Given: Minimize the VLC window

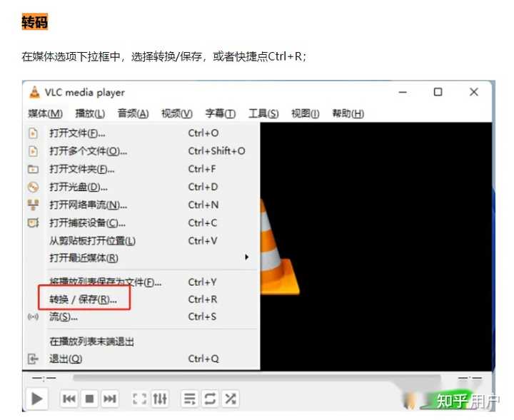Looking at the screenshot, I should click(403, 92).
